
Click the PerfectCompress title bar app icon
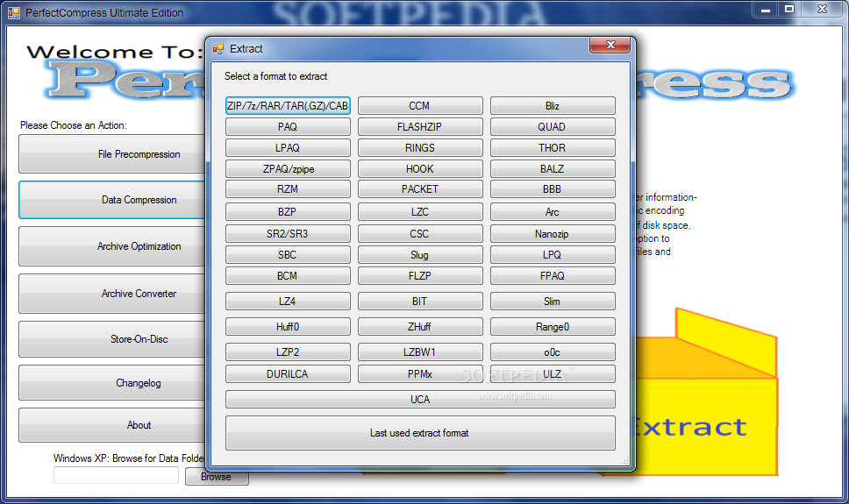[13, 12]
